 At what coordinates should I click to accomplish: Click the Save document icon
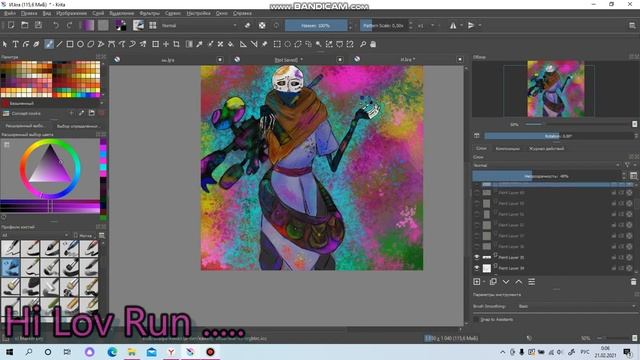coord(38,25)
